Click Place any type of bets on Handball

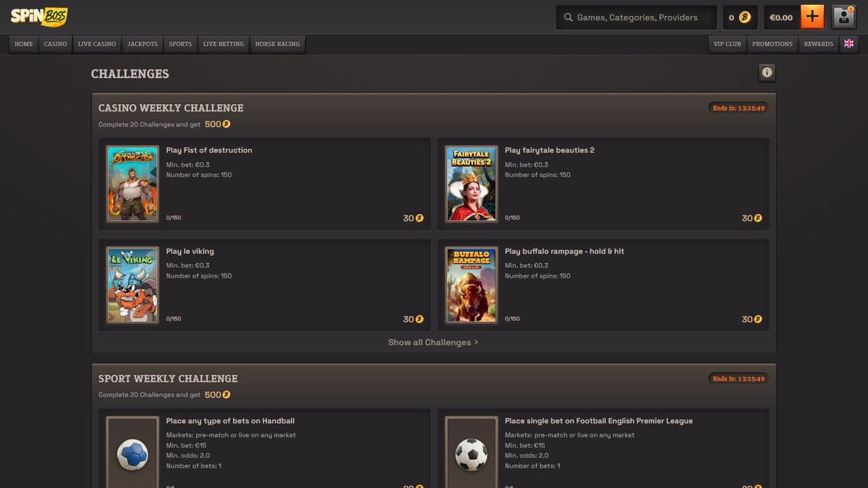click(230, 421)
